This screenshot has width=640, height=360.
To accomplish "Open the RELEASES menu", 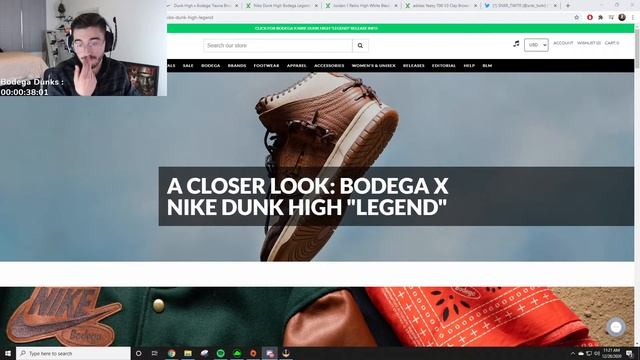I will pos(413,66).
